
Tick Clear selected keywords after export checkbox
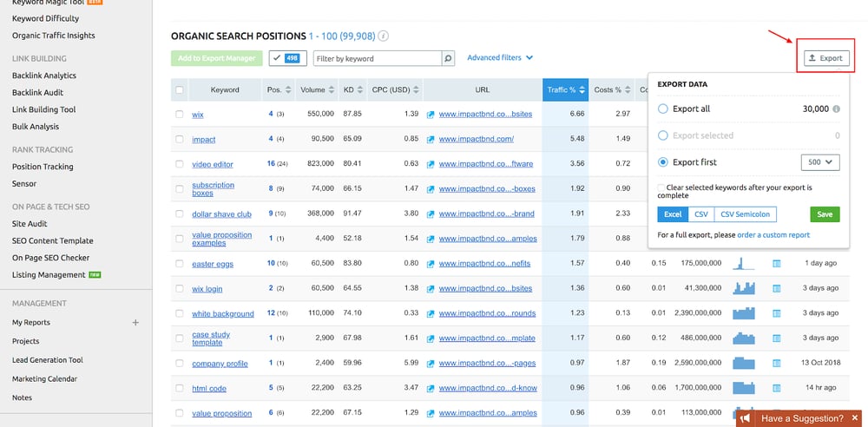[661, 187]
